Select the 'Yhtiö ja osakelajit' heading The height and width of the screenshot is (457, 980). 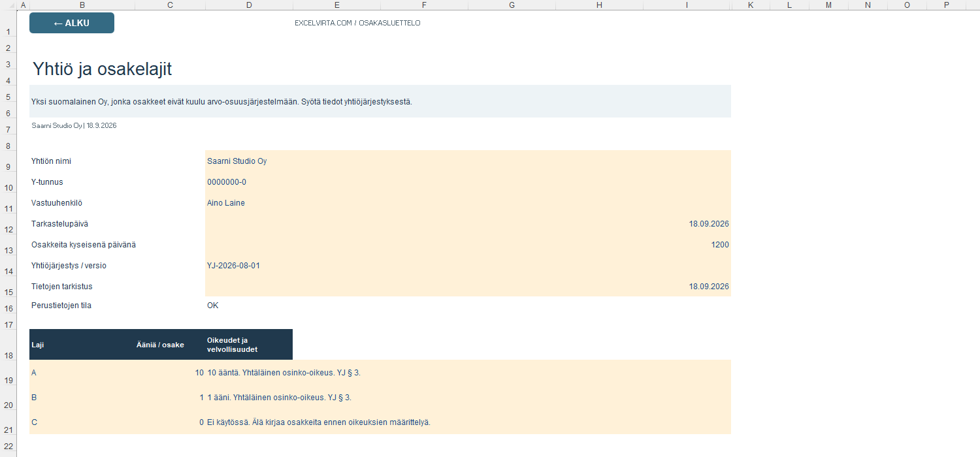point(102,69)
